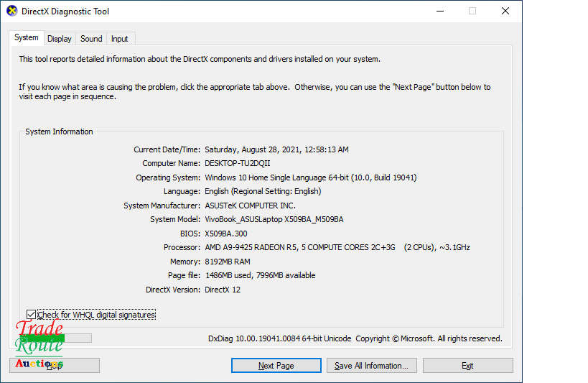
Task: Click the Windows 10 Home operating system value
Action: click(310, 177)
